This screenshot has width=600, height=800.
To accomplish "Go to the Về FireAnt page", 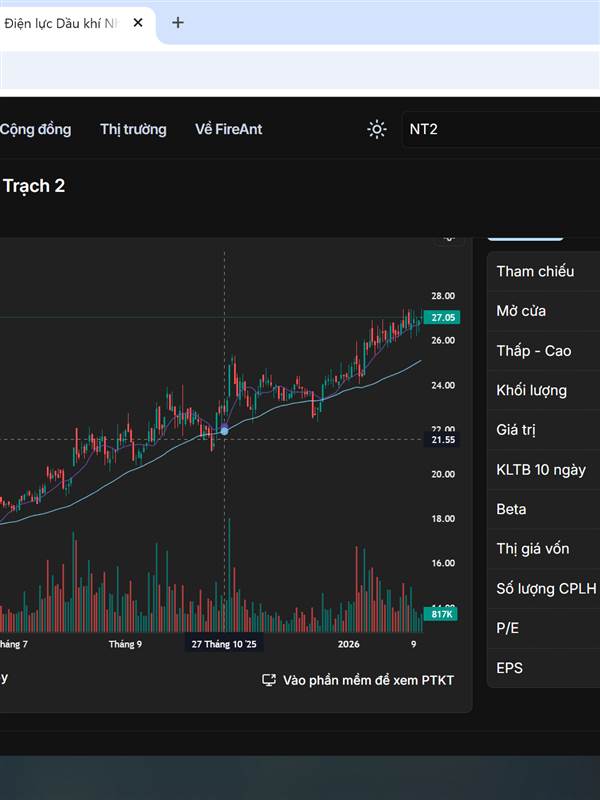I will tap(228, 129).
